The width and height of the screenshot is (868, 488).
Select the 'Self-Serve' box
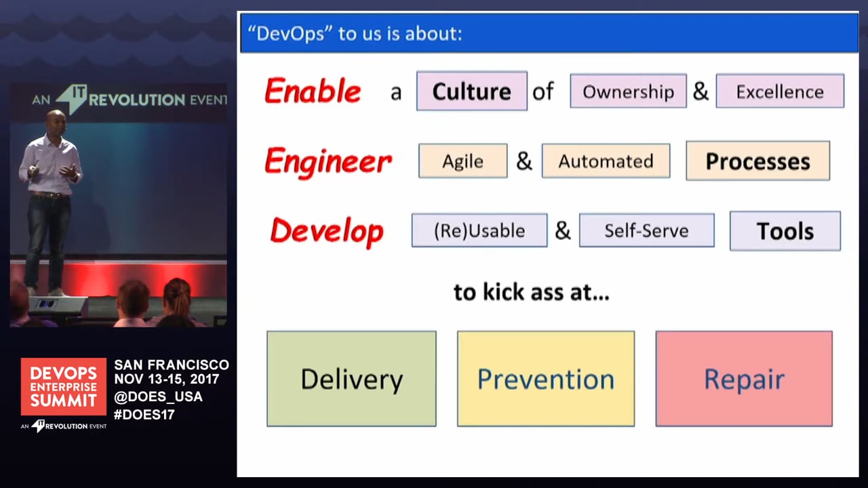646,230
